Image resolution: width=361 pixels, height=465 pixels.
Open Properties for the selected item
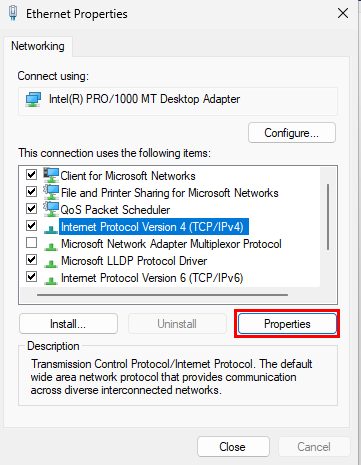pos(287,324)
